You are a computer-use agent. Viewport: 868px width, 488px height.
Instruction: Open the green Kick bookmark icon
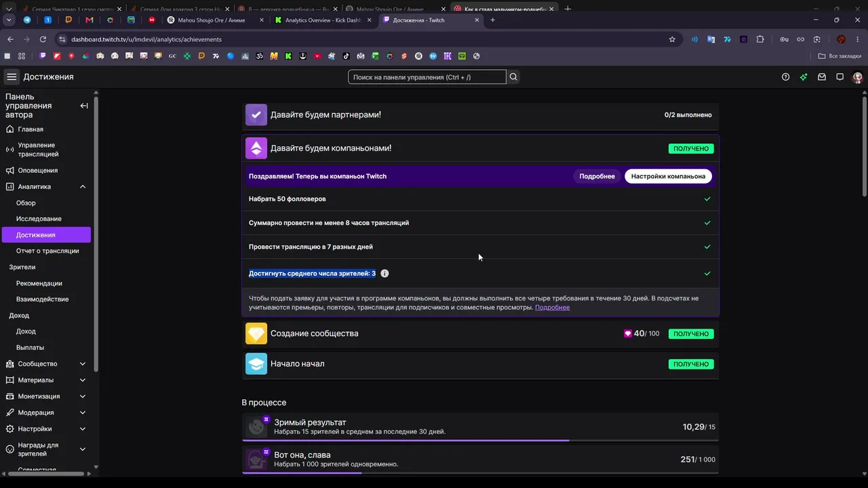tap(288, 56)
